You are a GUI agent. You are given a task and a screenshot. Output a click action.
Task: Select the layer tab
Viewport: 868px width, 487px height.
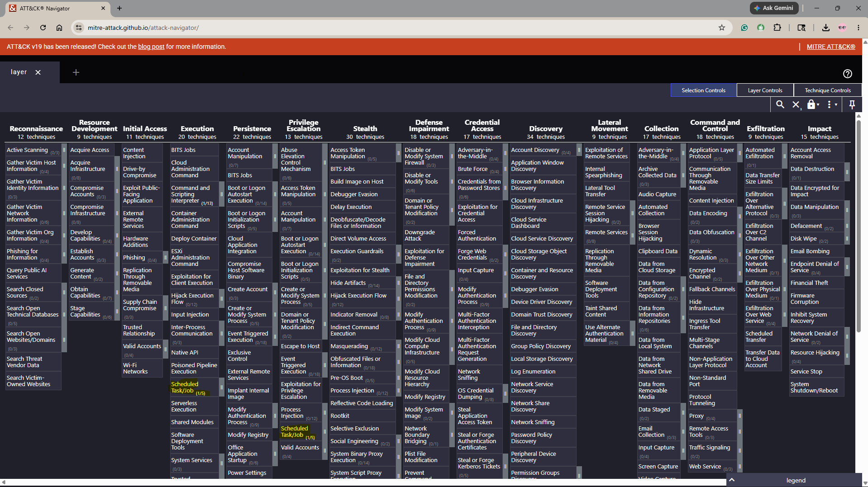click(x=19, y=72)
